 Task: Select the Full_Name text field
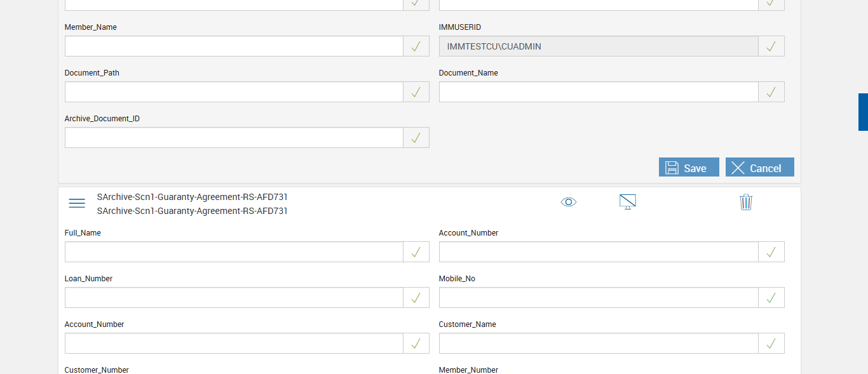coord(234,252)
